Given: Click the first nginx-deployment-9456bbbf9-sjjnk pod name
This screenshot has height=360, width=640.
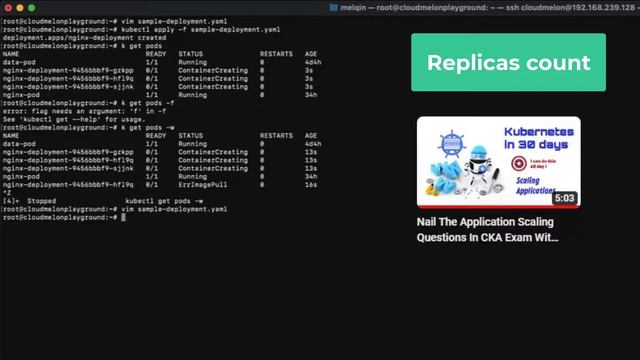Looking at the screenshot, I should pyautogui.click(x=68, y=87).
